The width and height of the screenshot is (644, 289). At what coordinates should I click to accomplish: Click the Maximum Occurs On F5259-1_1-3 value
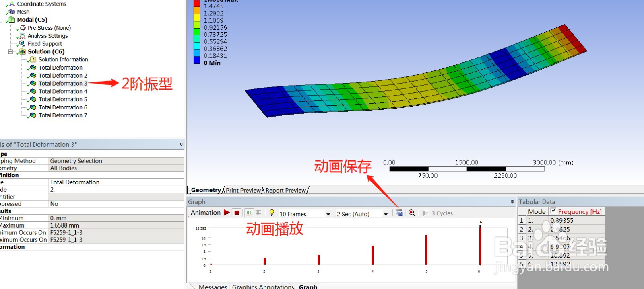[x=116, y=240]
